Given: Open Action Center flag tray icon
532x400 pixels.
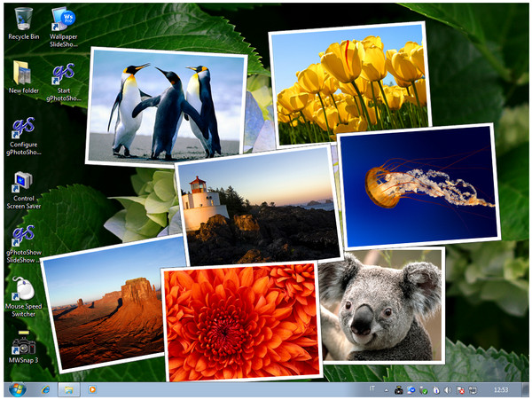Looking at the screenshot, I should 460,390.
